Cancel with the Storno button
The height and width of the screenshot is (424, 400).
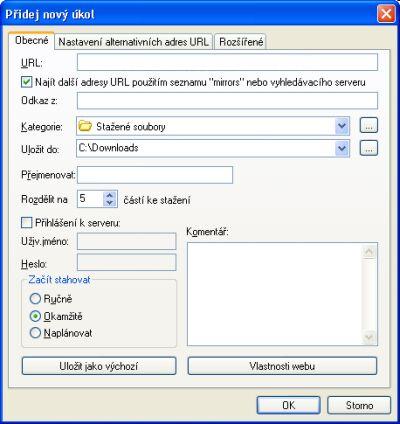[359, 405]
